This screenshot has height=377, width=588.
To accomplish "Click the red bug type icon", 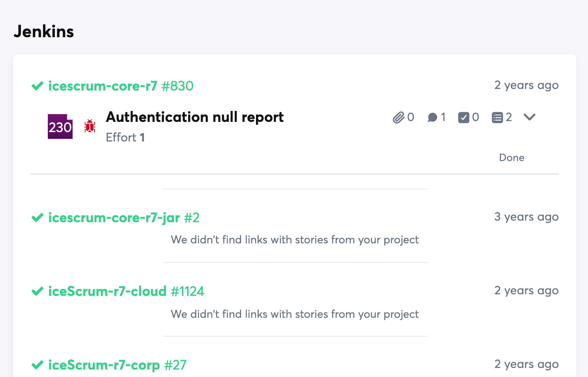I will (90, 126).
